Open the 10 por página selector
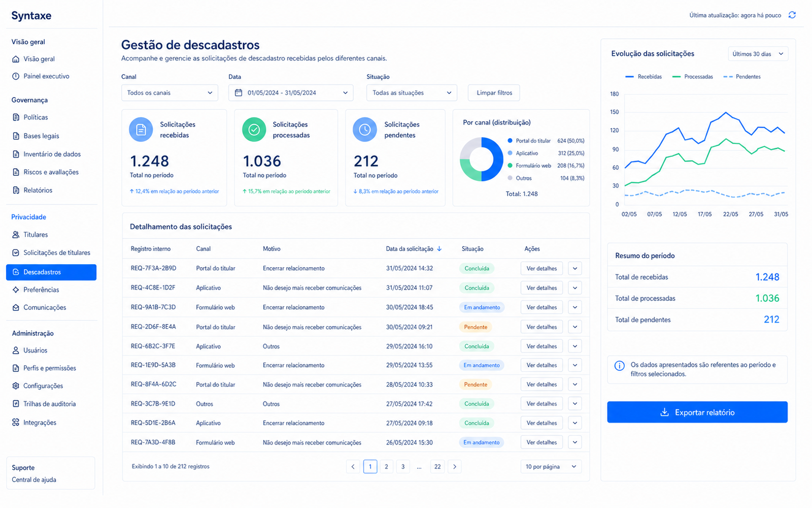This screenshot has width=812, height=508. click(x=551, y=467)
